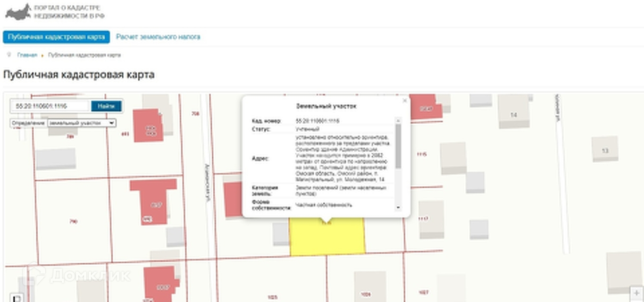Click the 'Определение' label near dropdown
Image resolution: width=644 pixels, height=302 pixels.
coord(29,123)
